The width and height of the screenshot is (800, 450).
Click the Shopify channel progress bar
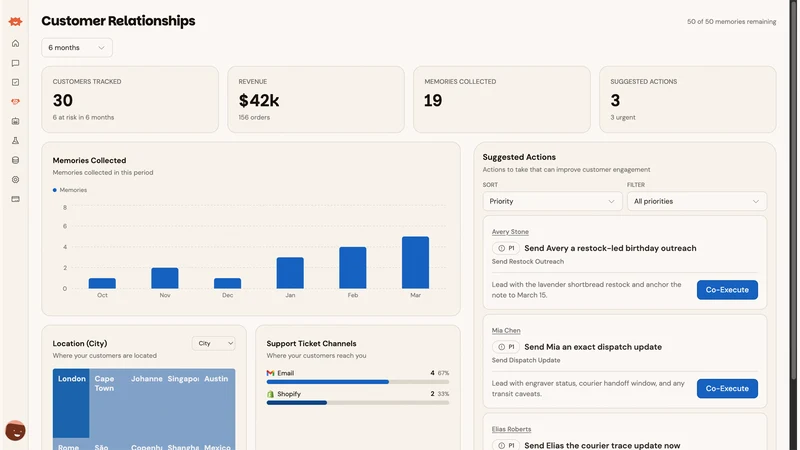click(358, 403)
